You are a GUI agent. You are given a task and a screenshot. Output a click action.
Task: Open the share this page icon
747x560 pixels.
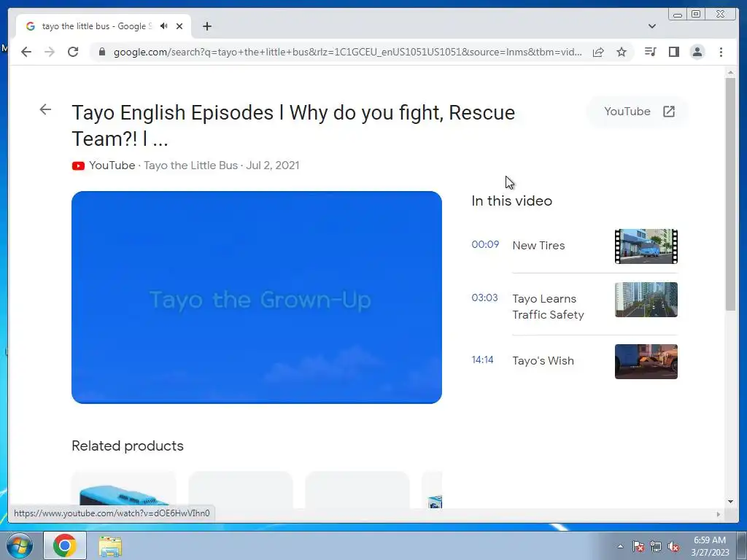click(x=598, y=52)
